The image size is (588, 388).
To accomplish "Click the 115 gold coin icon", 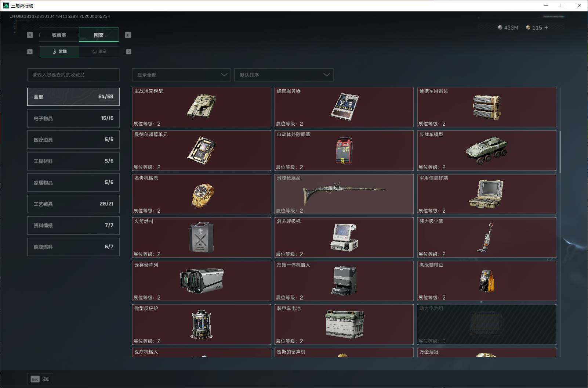I will point(528,28).
